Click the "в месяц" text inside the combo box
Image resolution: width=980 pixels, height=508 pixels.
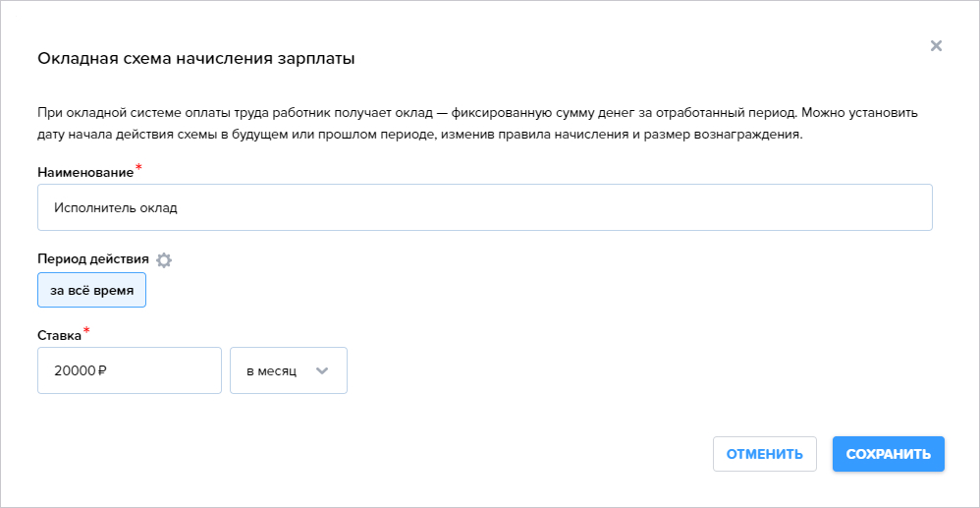coord(271,371)
